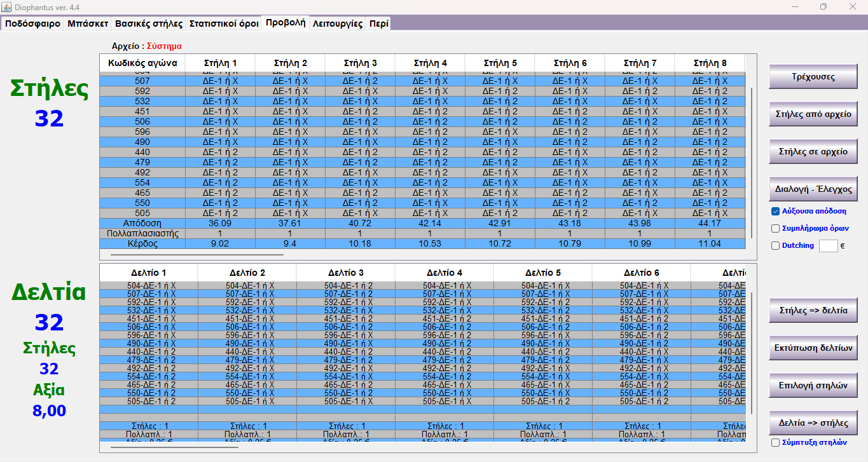This screenshot has height=462, width=868.
Task: Click Εκτύπωση δελτίων to print slips
Action: [813, 348]
